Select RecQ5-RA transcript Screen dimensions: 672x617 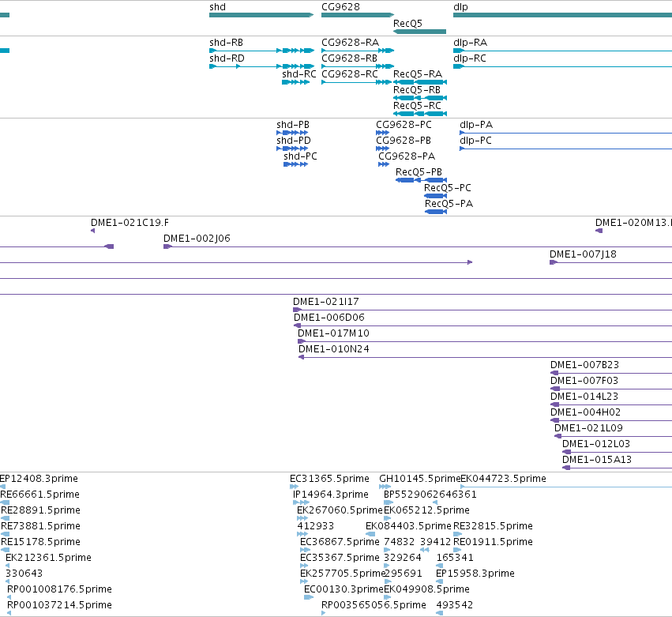pos(420,82)
